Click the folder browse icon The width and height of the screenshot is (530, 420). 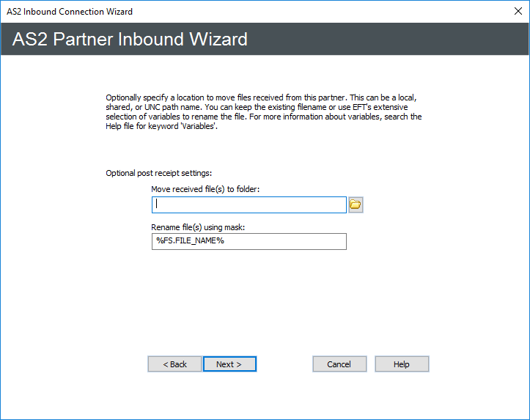tap(356, 205)
